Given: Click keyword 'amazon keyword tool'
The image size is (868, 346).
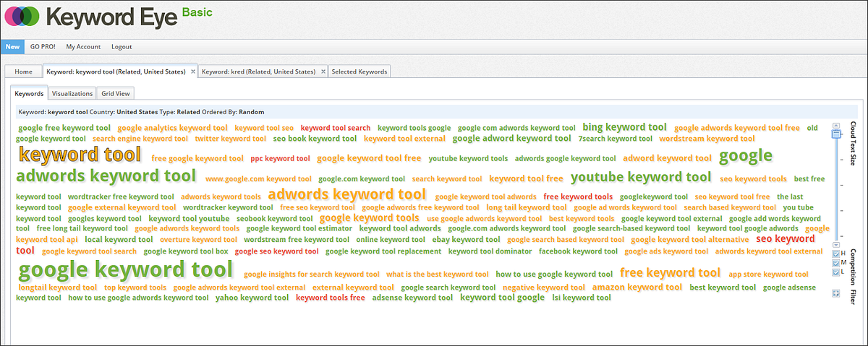Looking at the screenshot, I should (637, 287).
